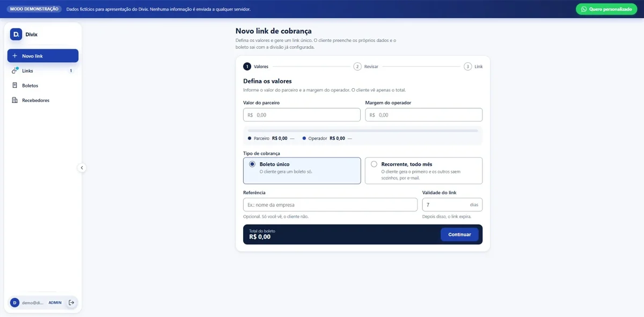Click the 'Opcional. Só você vê' hint text

click(x=276, y=217)
